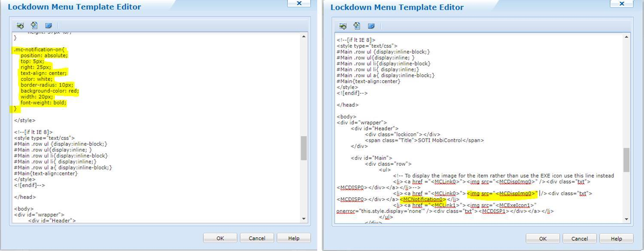Select the Edit Page icon in the left toolbar
Viewport: 644px width, 251px height.
(x=49, y=26)
